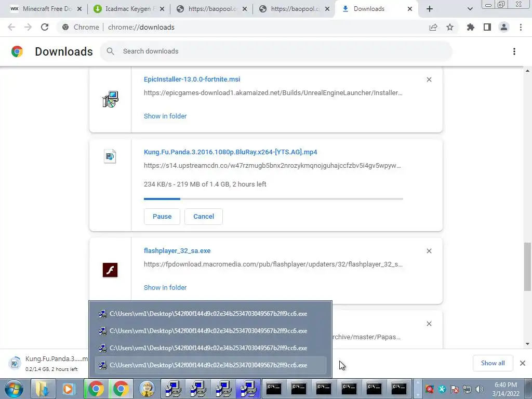Image resolution: width=532 pixels, height=399 pixels.
Task: Click the share page icon in the address bar
Action: (433, 27)
